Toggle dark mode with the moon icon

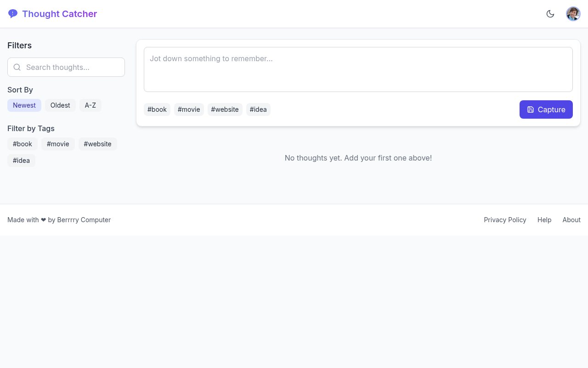[x=550, y=14]
